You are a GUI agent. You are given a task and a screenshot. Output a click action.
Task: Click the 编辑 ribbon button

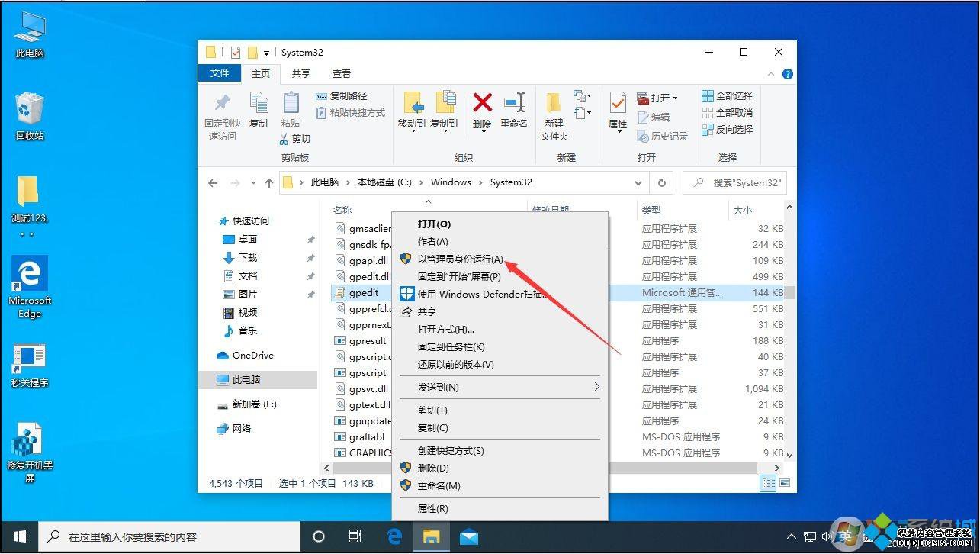(654, 117)
